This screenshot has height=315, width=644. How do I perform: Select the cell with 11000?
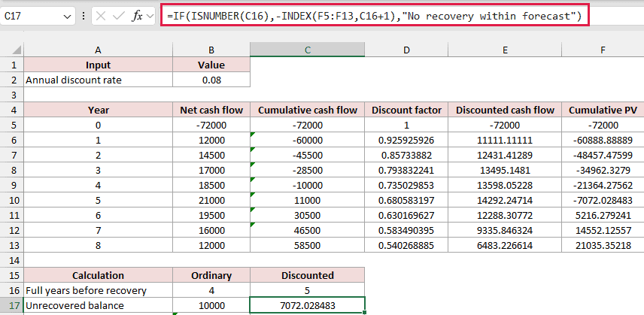click(x=307, y=200)
